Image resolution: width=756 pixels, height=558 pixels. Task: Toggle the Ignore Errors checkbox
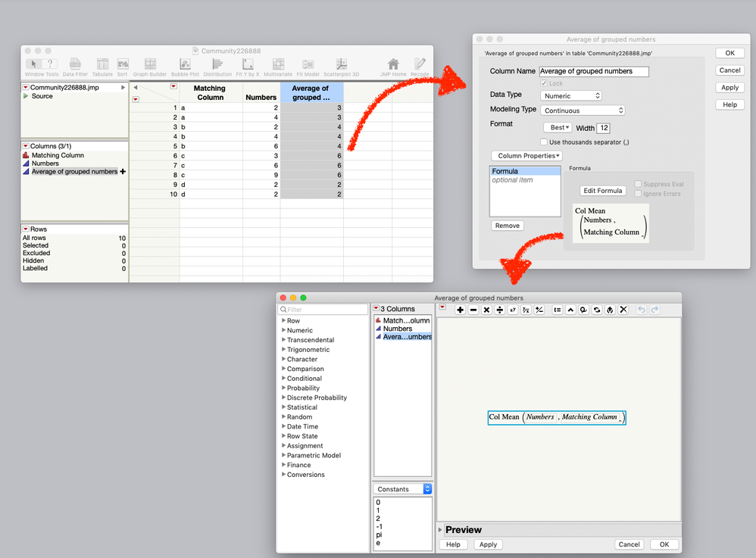[638, 194]
